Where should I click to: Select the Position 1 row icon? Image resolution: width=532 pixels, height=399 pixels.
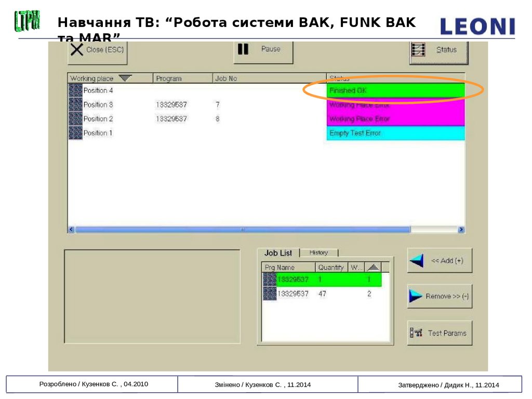click(x=75, y=133)
